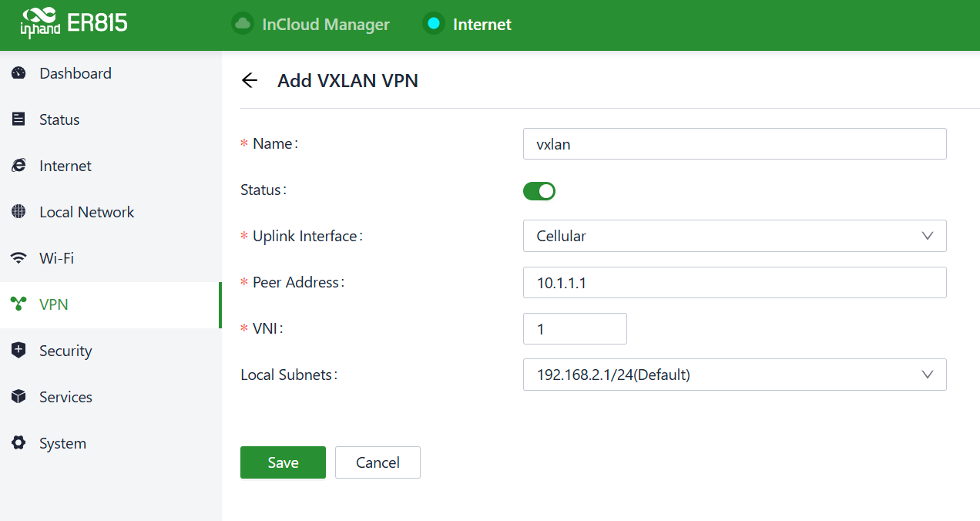Focus the Peer Address input field
This screenshot has height=521, width=980.
734,283
